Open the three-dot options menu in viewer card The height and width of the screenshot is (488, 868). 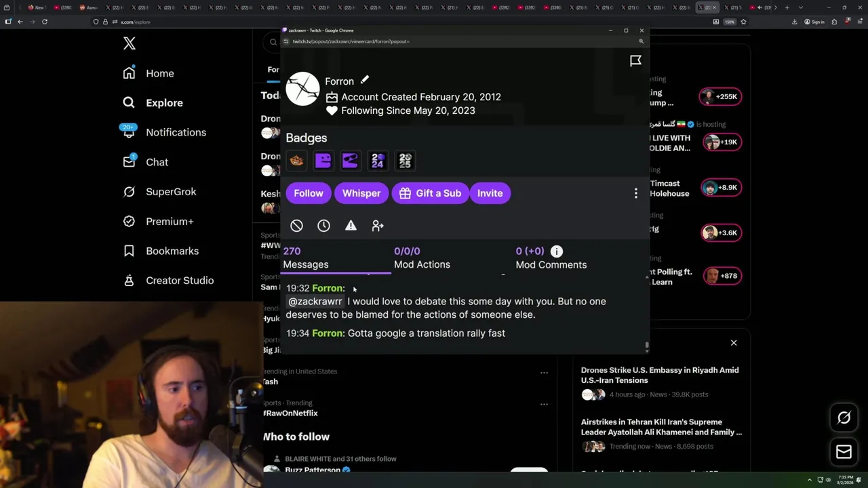tap(635, 193)
